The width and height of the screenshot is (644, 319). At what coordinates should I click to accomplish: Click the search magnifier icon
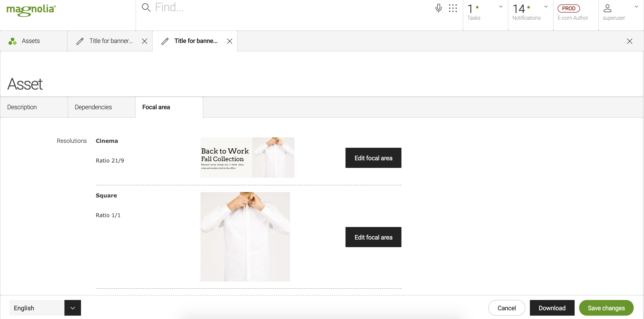pos(146,8)
